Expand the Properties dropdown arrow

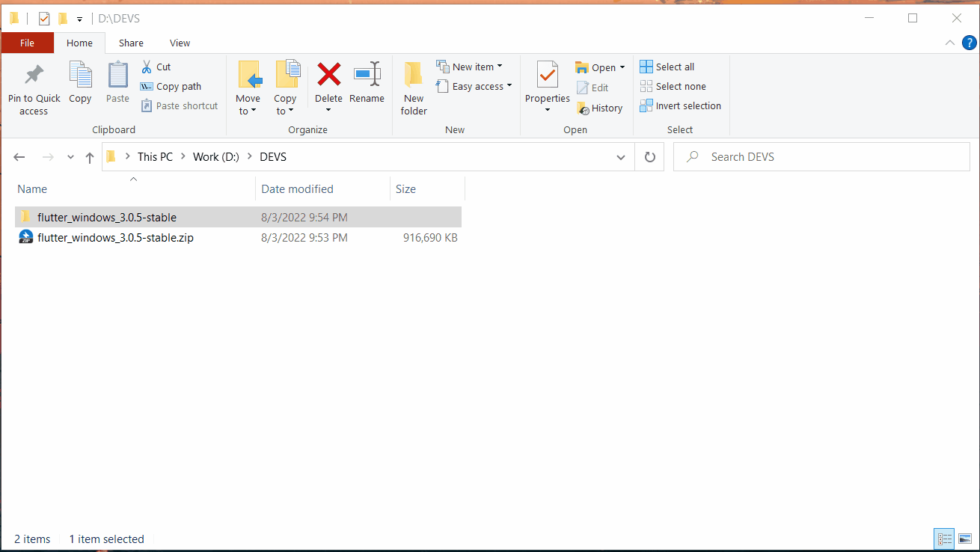click(x=548, y=111)
